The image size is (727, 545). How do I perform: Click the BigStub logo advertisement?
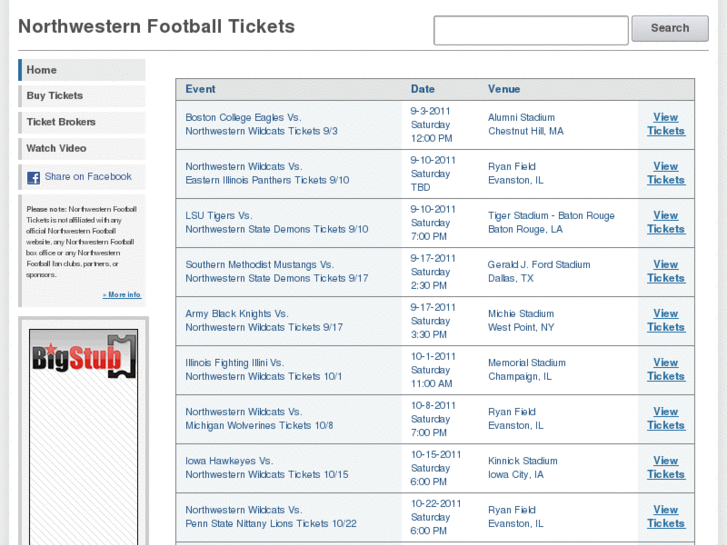coord(83,357)
